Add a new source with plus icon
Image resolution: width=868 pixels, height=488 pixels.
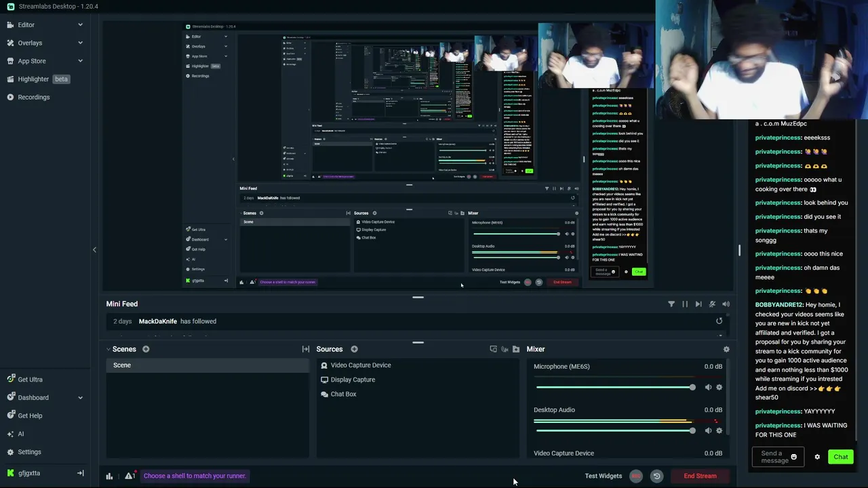[x=354, y=349]
